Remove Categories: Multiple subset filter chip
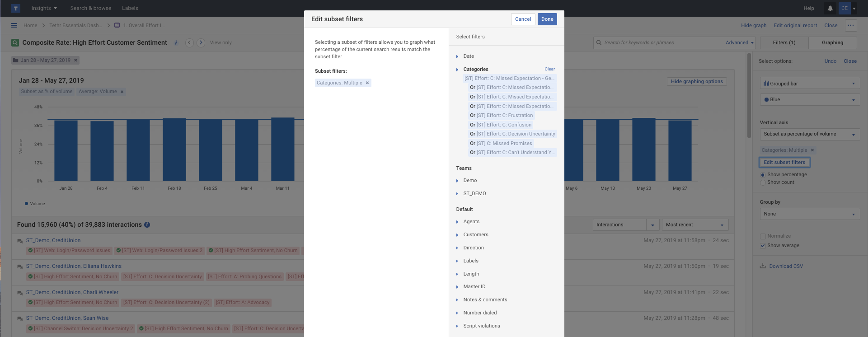The height and width of the screenshot is (337, 868). (x=367, y=83)
